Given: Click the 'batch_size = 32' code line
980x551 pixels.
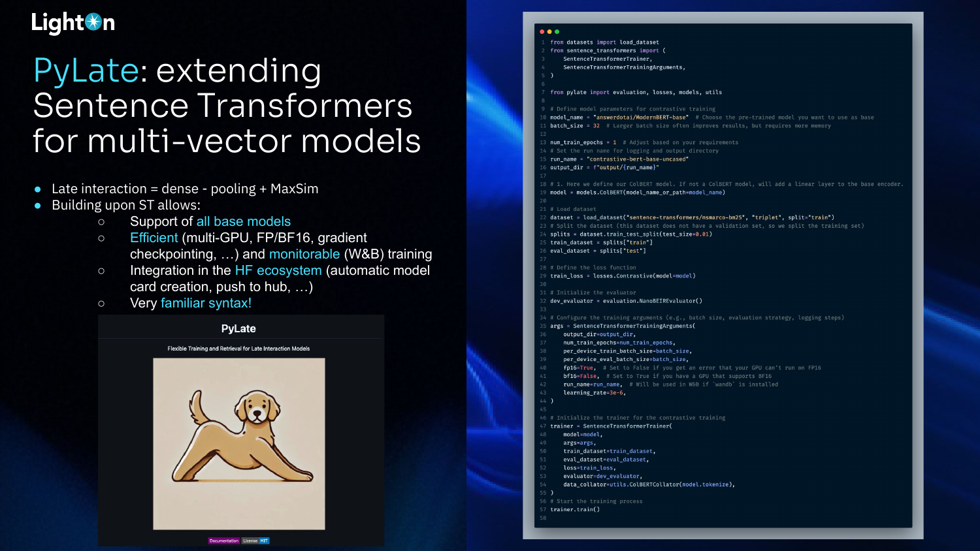Looking at the screenshot, I should click(691, 126).
